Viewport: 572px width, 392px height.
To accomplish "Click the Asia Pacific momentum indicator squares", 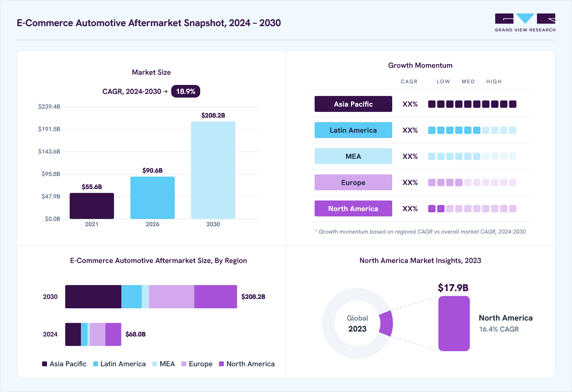I will [472, 104].
